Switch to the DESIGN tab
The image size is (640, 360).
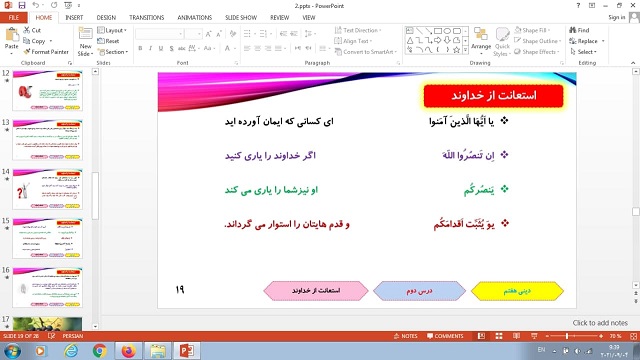(x=106, y=18)
